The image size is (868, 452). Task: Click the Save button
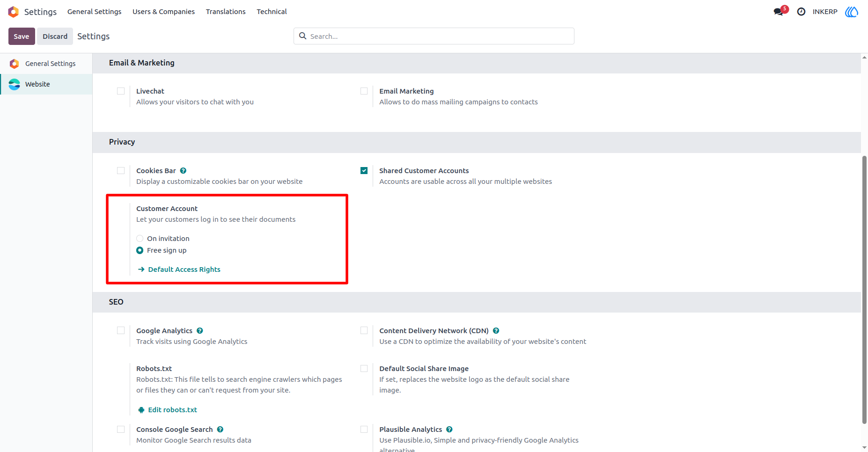pos(22,36)
